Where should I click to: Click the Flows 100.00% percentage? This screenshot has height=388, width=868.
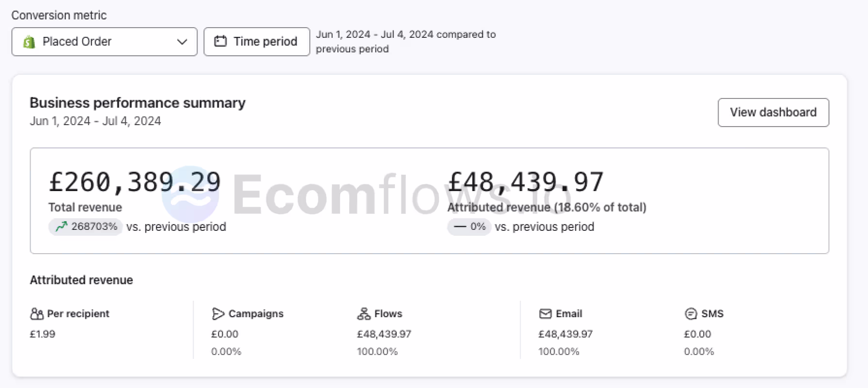[377, 352]
